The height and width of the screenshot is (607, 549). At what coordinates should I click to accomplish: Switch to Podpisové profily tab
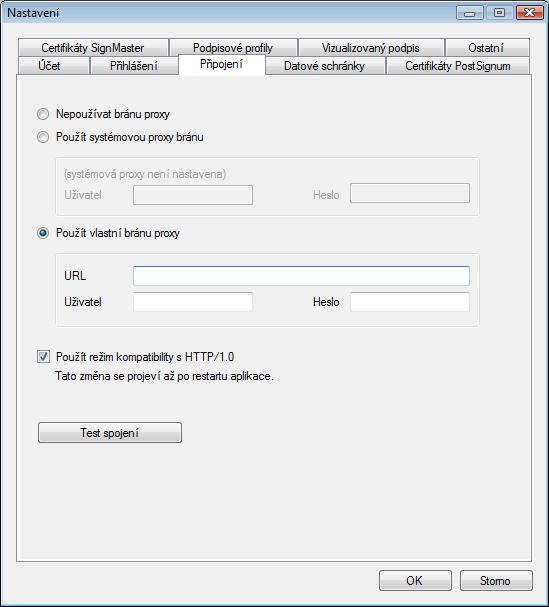[233, 48]
